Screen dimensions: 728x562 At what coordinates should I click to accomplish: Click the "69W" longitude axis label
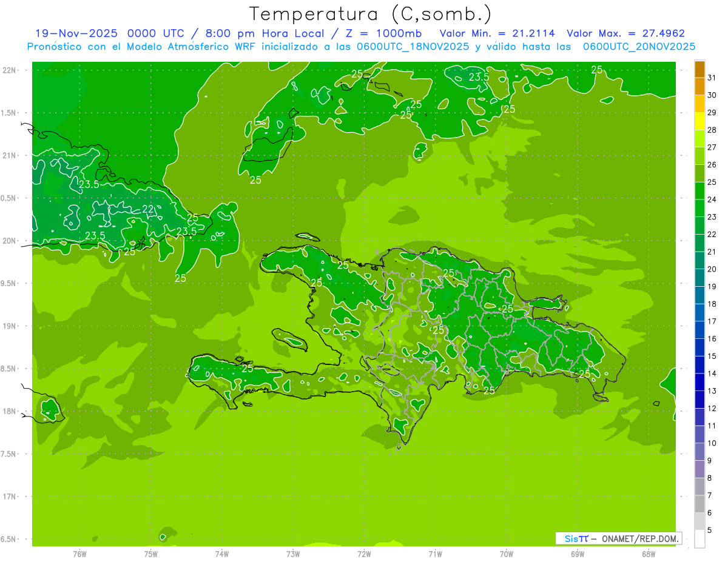point(578,554)
